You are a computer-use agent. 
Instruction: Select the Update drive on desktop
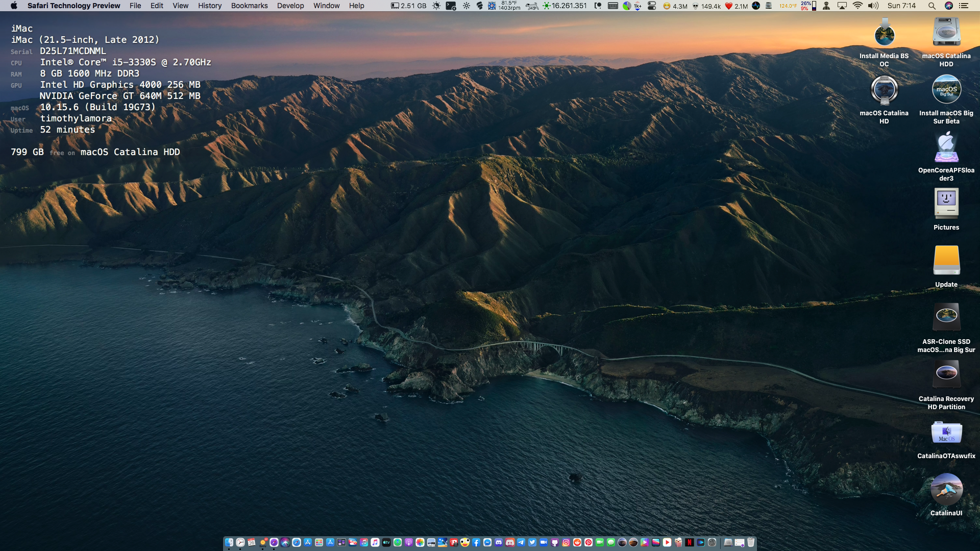[x=946, y=266]
